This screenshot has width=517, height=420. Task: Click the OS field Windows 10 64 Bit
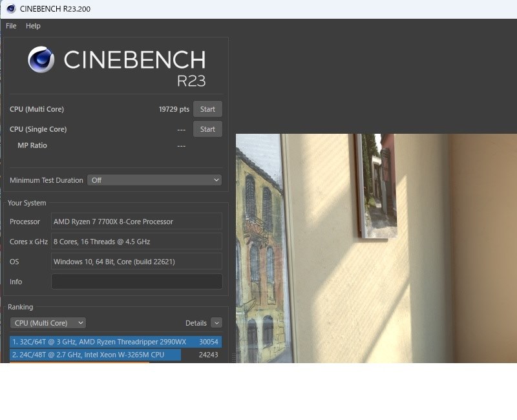coord(137,262)
